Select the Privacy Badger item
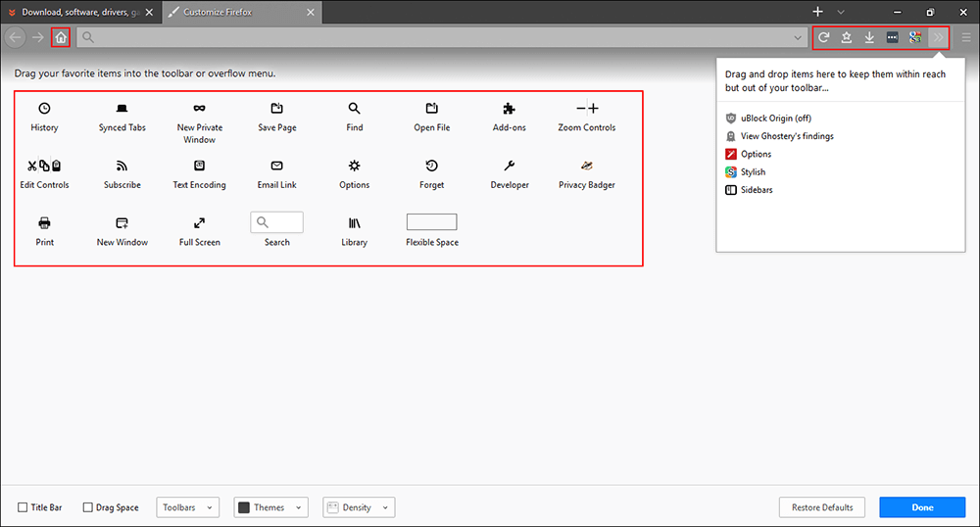 (587, 174)
